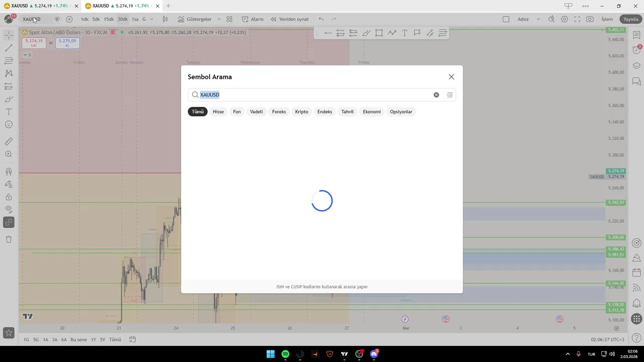Select the Kripto filter chip
The width and height of the screenshot is (644, 362).
click(302, 112)
